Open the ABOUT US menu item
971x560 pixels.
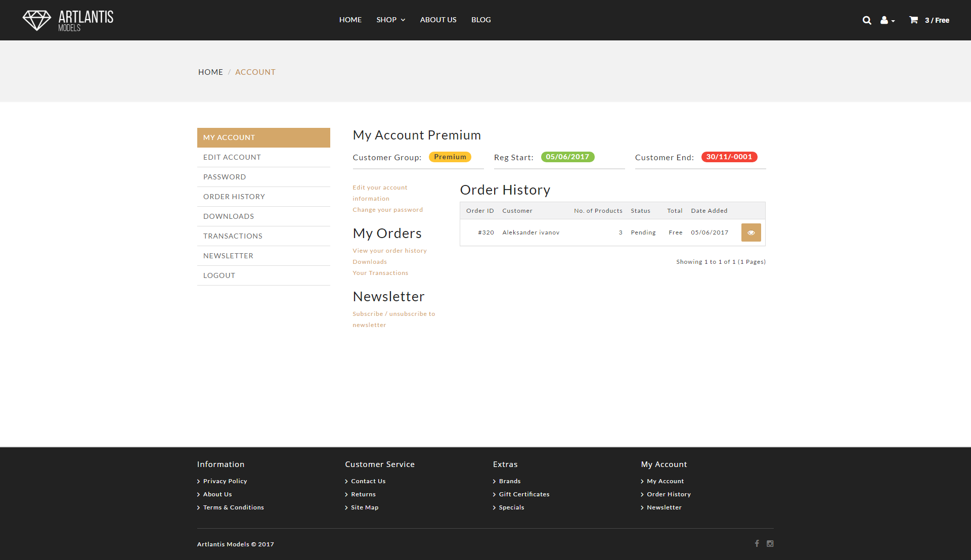[x=438, y=20]
